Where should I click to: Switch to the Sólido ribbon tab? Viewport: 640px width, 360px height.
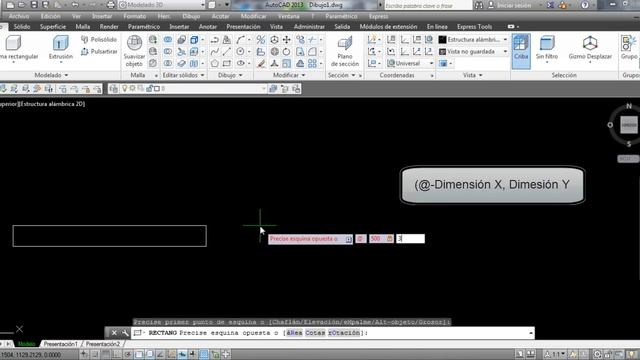coord(22,27)
